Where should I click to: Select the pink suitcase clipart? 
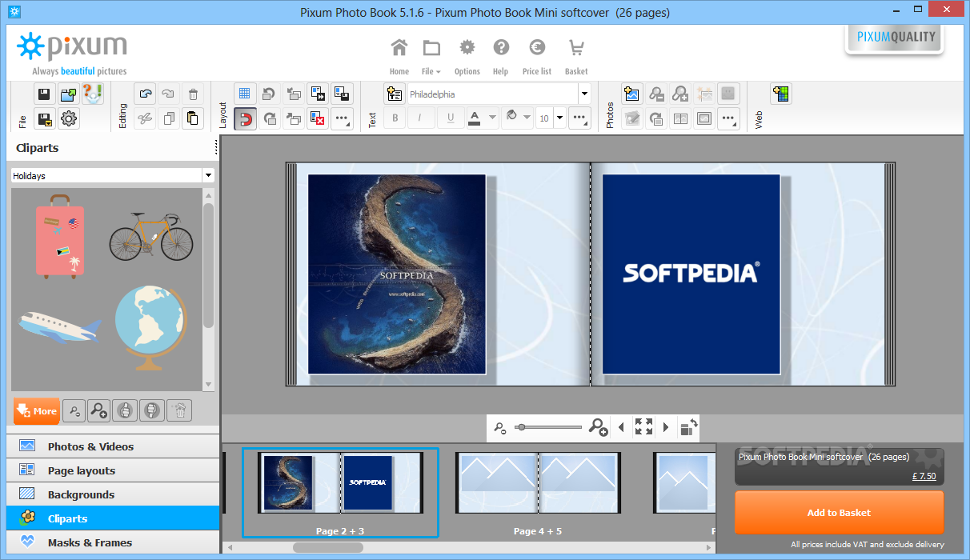click(60, 235)
